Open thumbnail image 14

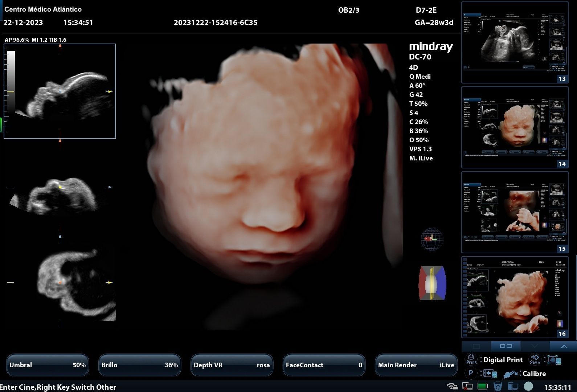(515, 127)
